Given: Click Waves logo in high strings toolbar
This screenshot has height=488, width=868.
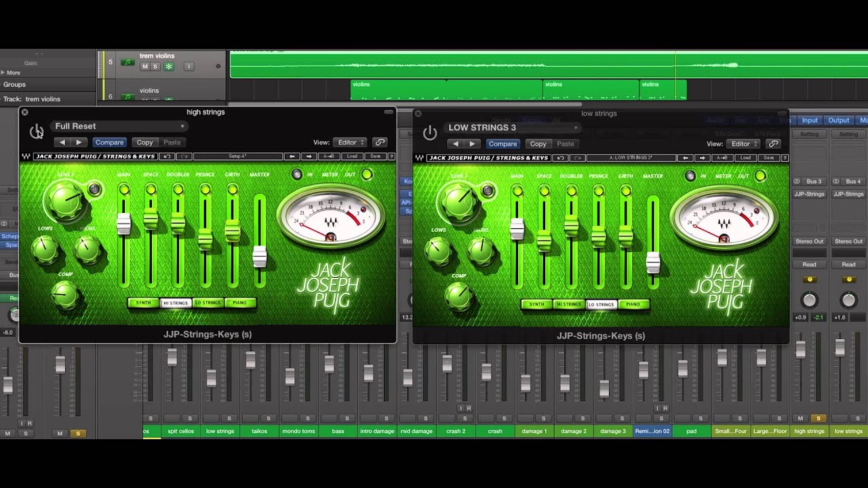Looking at the screenshot, I should (x=26, y=157).
